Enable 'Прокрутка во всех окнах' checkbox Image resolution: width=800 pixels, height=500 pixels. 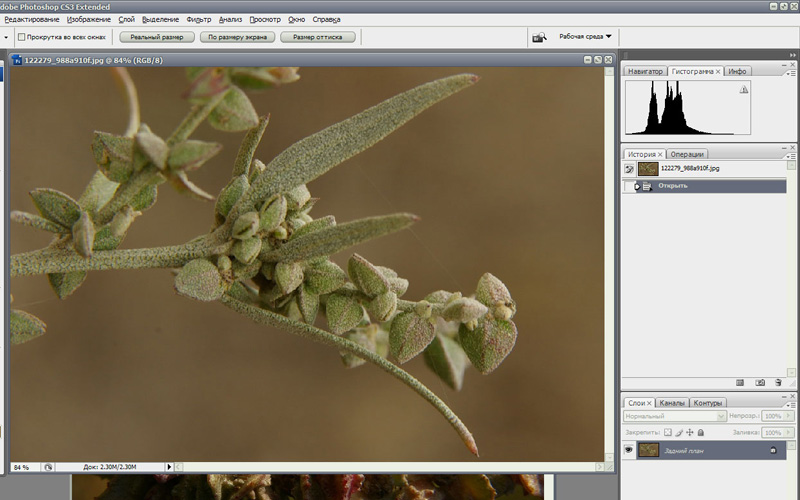(22, 37)
